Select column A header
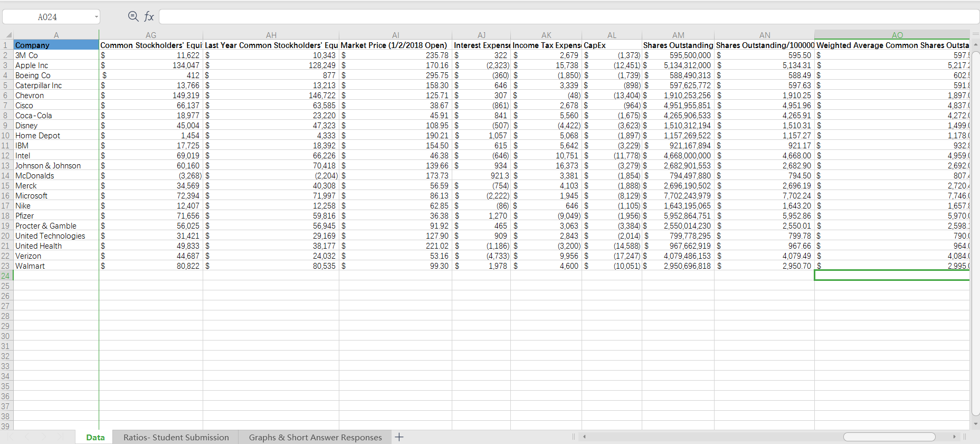This screenshot has width=980, height=444. [56, 35]
